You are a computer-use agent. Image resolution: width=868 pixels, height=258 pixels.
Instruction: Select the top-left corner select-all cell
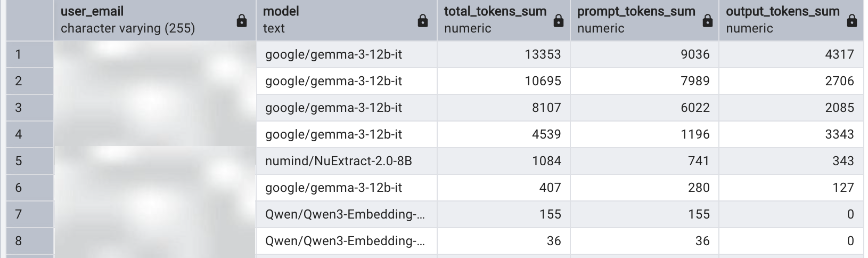[30, 20]
